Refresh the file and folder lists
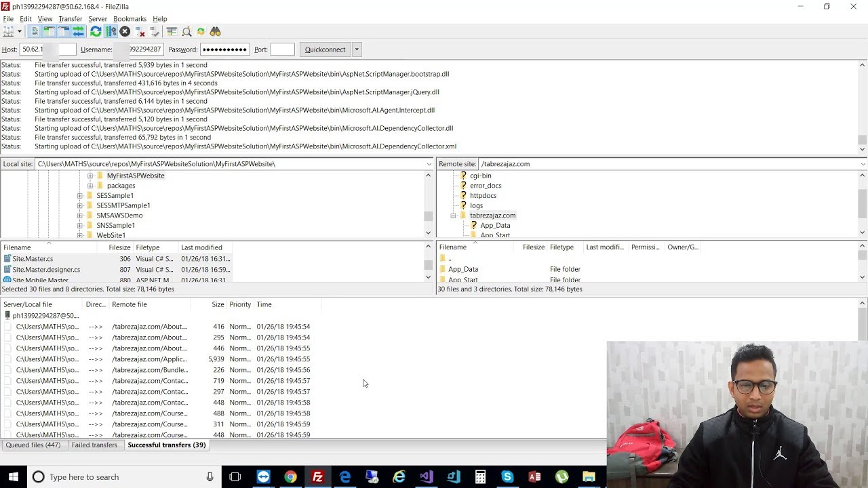Image resolution: width=868 pixels, height=488 pixels. (x=96, y=32)
